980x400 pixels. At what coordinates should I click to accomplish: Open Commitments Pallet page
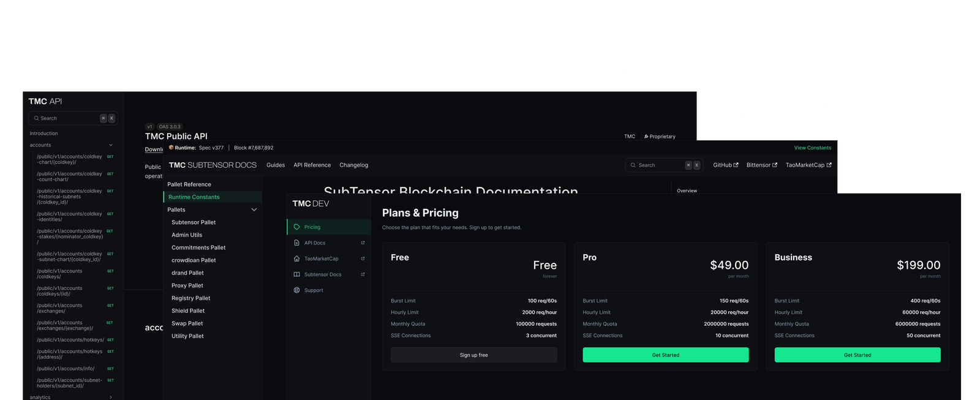(x=198, y=247)
